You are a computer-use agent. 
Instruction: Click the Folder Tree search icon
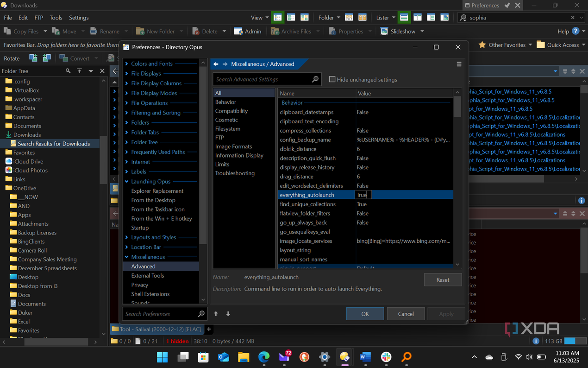pos(68,71)
